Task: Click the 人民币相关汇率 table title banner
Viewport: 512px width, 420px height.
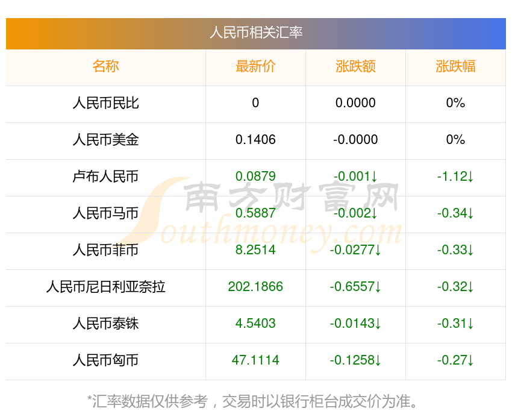Action: click(256, 33)
